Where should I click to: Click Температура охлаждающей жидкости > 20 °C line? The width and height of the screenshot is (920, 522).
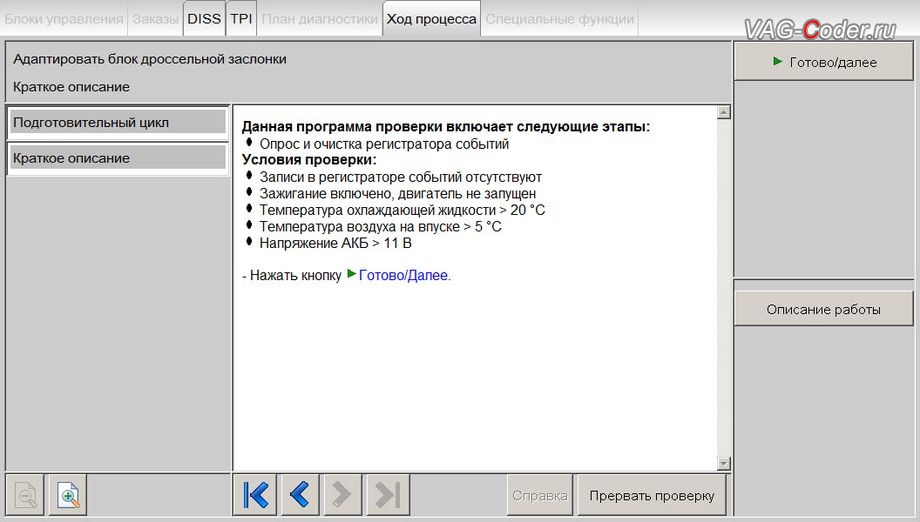tap(402, 210)
